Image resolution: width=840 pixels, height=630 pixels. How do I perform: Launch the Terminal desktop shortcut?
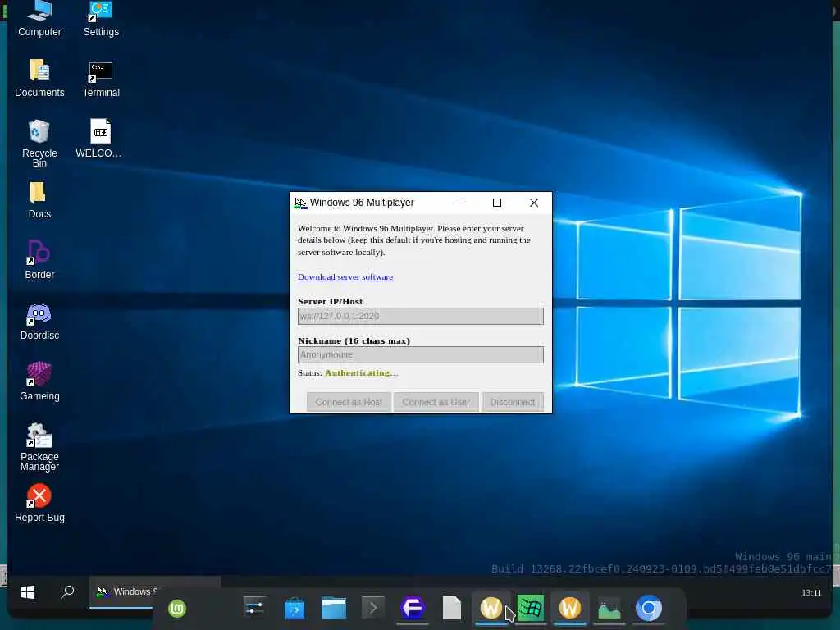point(101,78)
